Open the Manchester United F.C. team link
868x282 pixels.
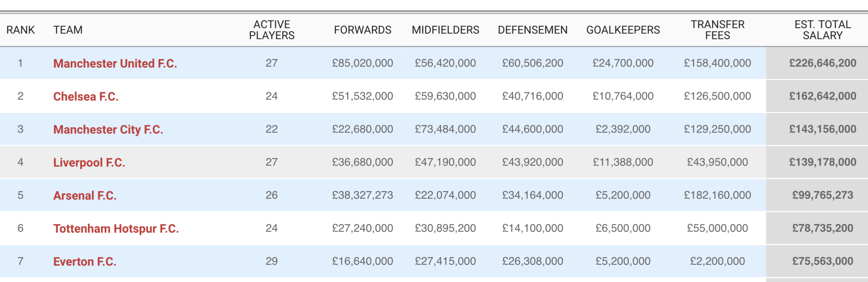pos(115,63)
